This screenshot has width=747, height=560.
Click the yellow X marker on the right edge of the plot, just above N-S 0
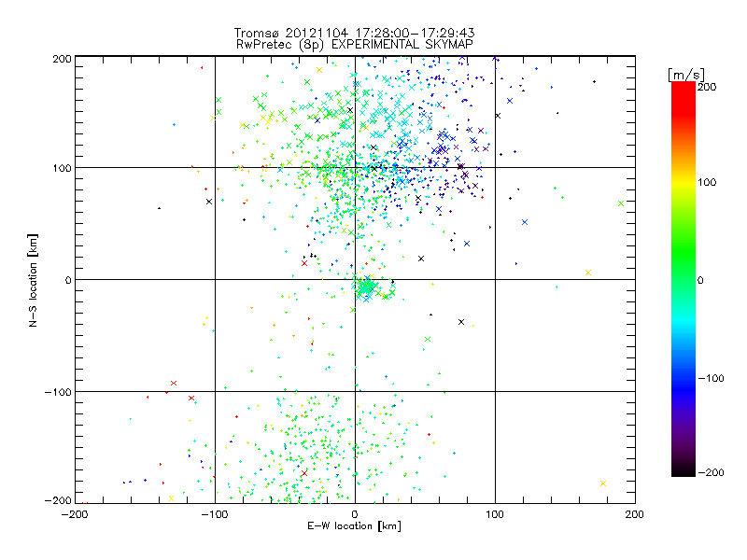pyautogui.click(x=588, y=273)
